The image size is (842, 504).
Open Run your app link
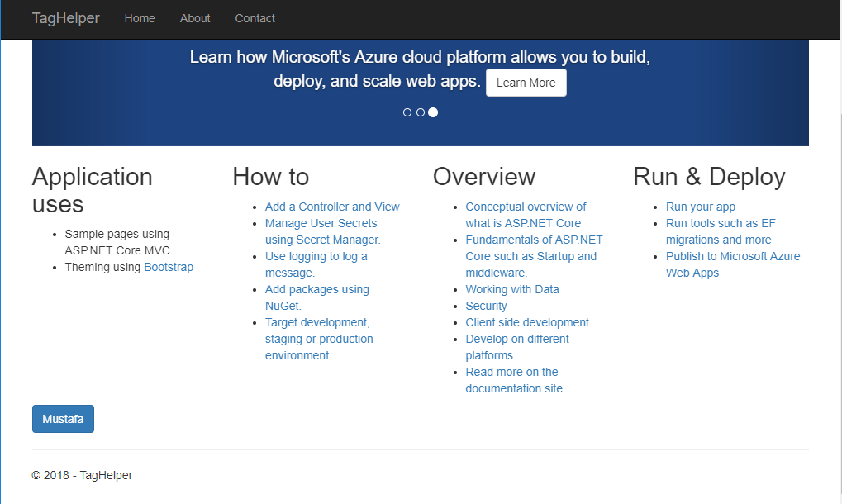701,207
